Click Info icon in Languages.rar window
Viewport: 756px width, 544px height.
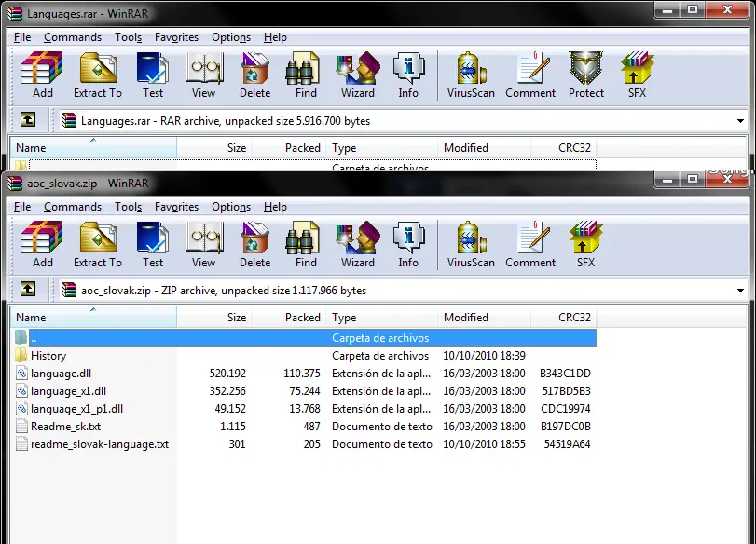point(408,75)
